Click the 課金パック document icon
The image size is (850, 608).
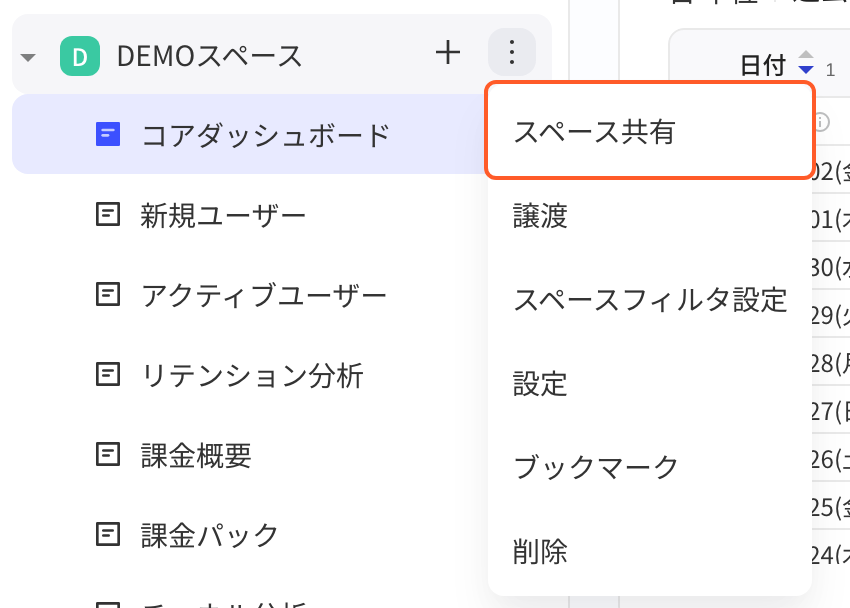pyautogui.click(x=108, y=534)
